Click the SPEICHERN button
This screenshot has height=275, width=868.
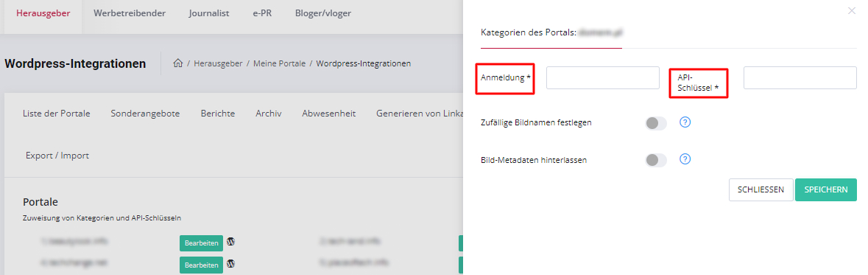click(826, 189)
